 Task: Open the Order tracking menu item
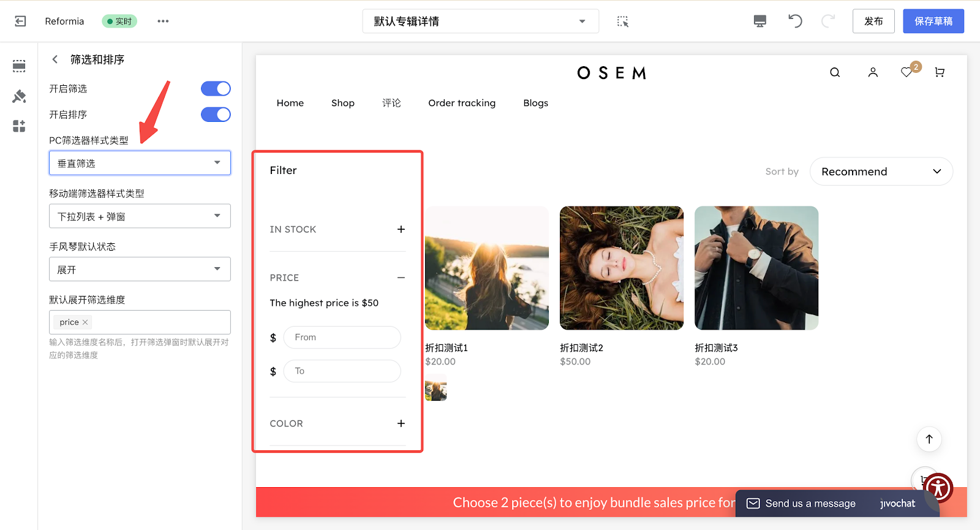(462, 103)
